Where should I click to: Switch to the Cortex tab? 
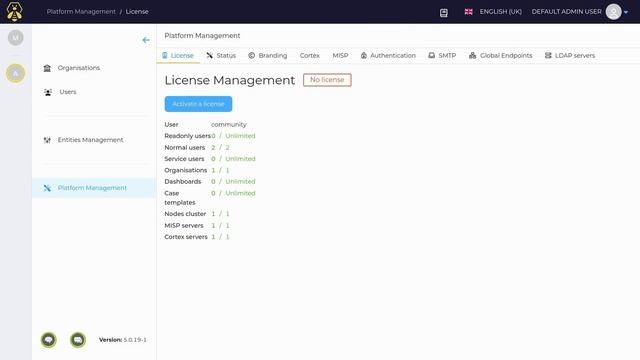point(309,56)
